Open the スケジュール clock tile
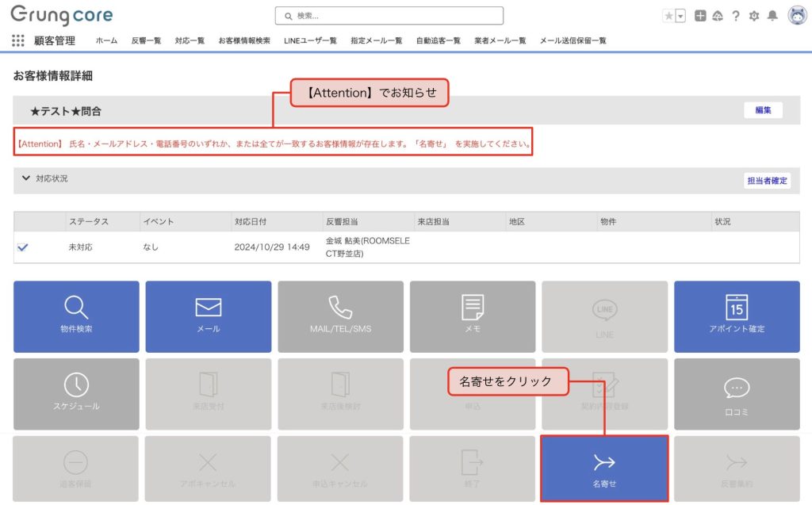This screenshot has height=505, width=812. (76, 394)
